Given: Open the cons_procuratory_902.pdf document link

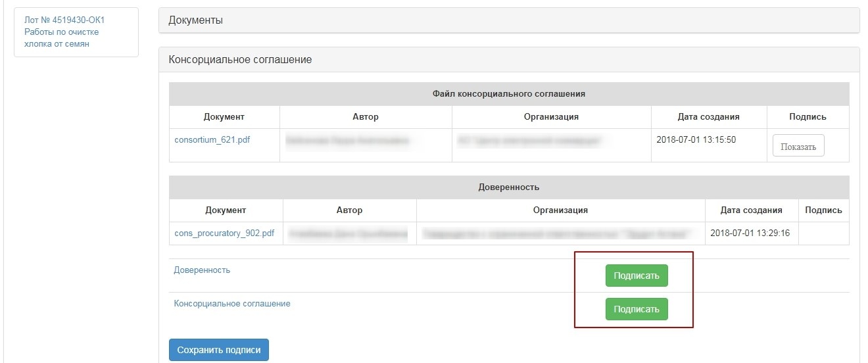Looking at the screenshot, I should click(x=224, y=233).
